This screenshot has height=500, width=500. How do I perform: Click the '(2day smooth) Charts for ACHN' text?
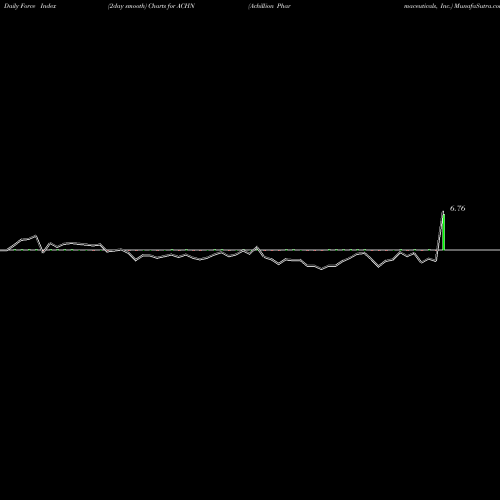(151, 6)
